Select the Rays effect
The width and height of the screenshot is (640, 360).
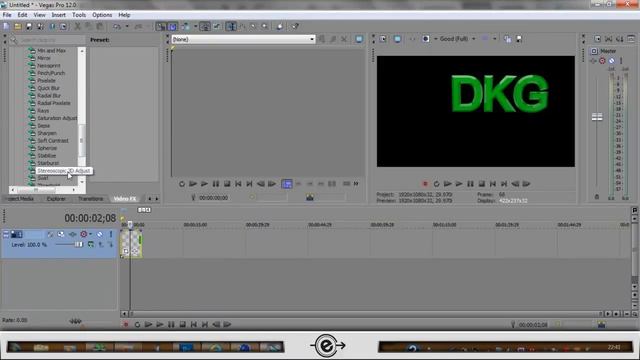[x=43, y=111]
